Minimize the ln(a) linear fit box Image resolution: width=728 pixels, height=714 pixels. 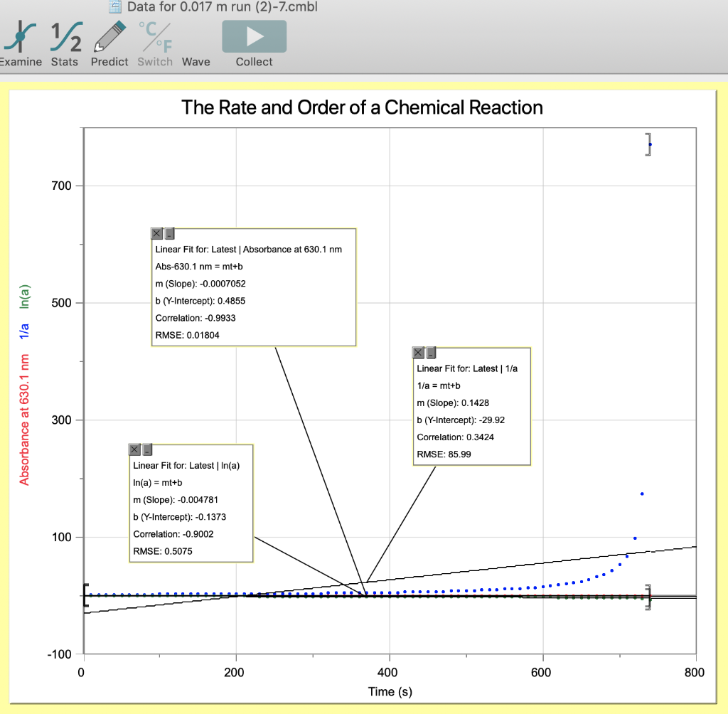click(x=147, y=449)
